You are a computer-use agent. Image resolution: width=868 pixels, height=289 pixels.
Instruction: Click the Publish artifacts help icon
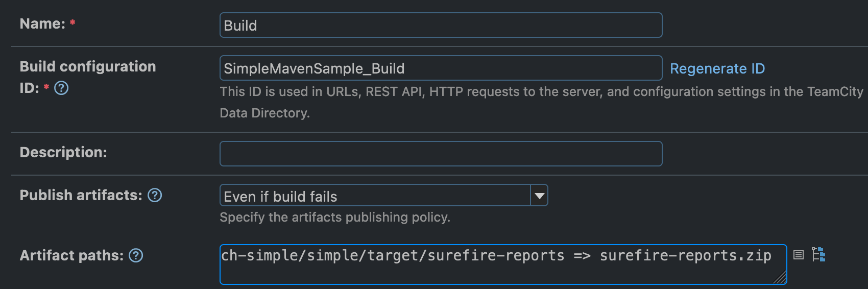tap(155, 195)
